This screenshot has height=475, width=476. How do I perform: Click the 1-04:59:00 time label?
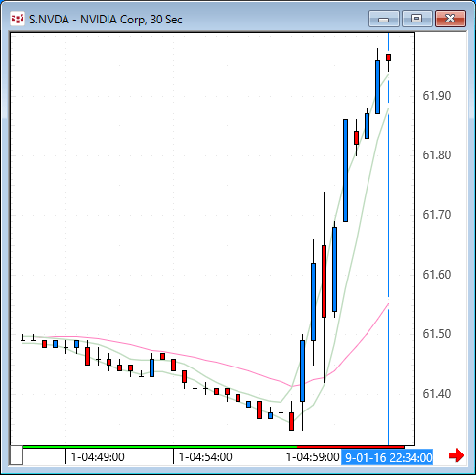coord(313,457)
